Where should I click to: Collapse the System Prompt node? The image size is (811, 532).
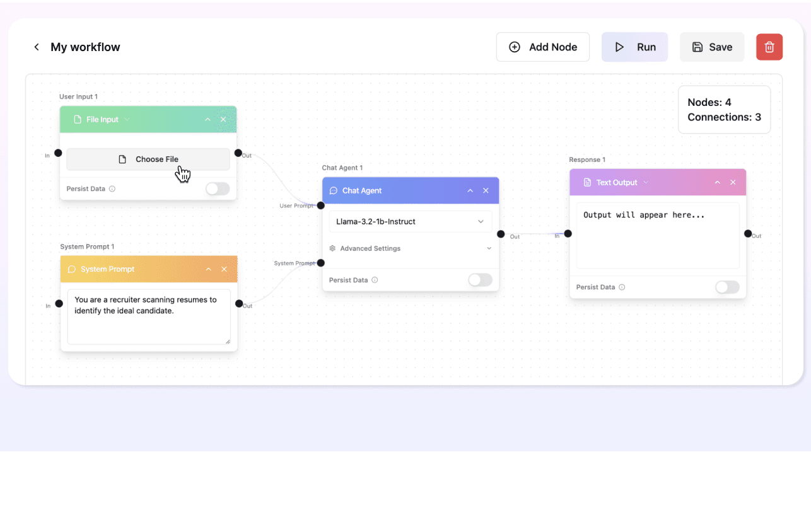click(x=208, y=269)
